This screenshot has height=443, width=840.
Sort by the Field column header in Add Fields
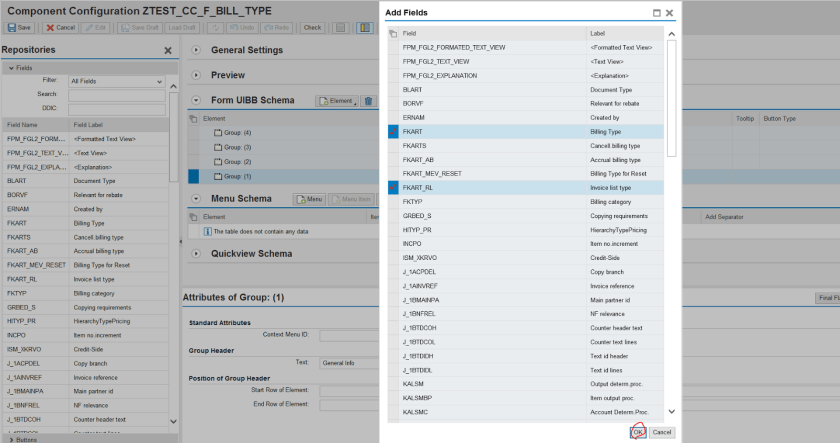point(492,34)
